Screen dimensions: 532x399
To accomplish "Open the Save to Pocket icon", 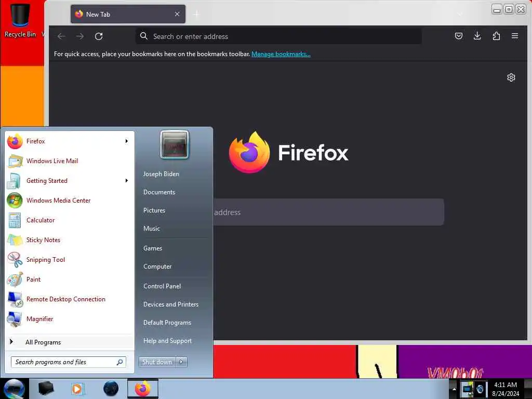I will tap(459, 36).
